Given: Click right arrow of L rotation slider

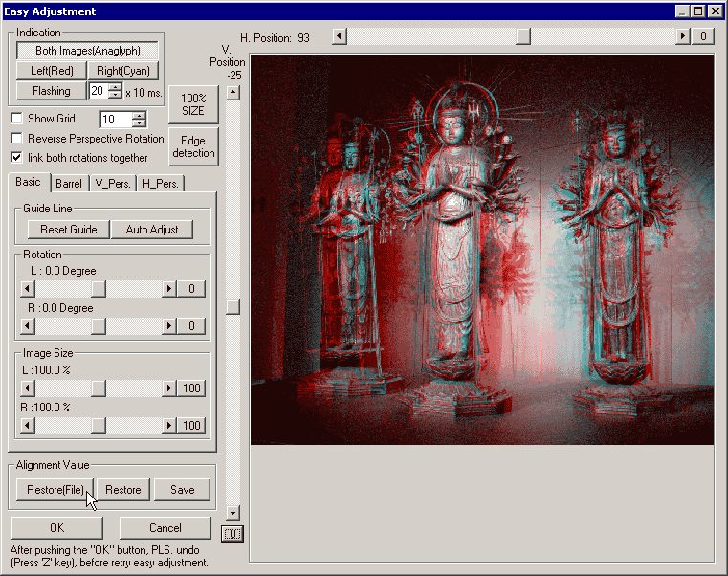Looking at the screenshot, I should pos(169,289).
